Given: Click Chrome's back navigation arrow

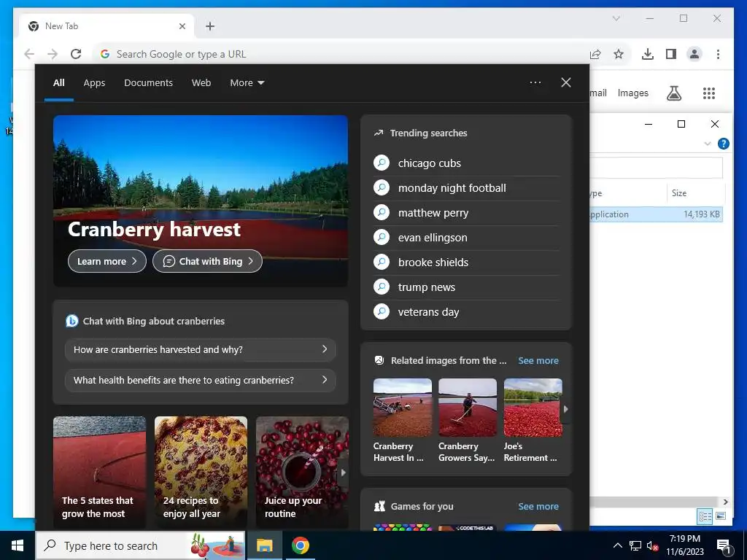Looking at the screenshot, I should (x=29, y=54).
